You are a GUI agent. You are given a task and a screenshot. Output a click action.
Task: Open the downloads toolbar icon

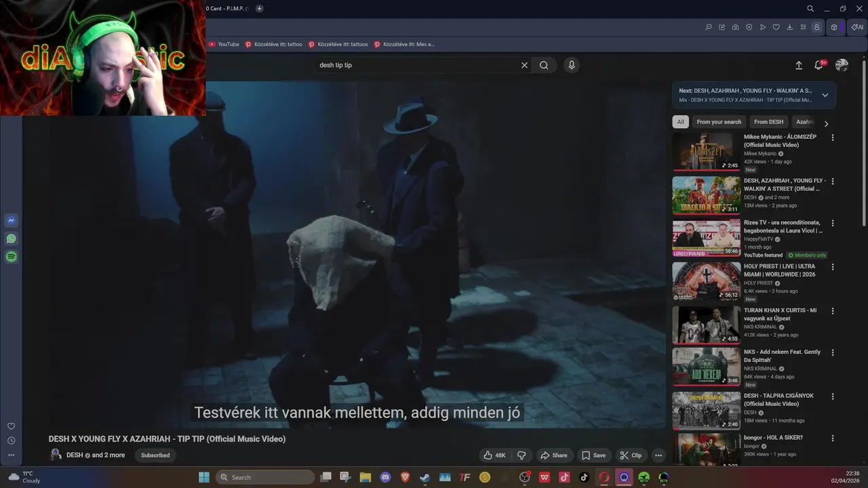tap(789, 27)
